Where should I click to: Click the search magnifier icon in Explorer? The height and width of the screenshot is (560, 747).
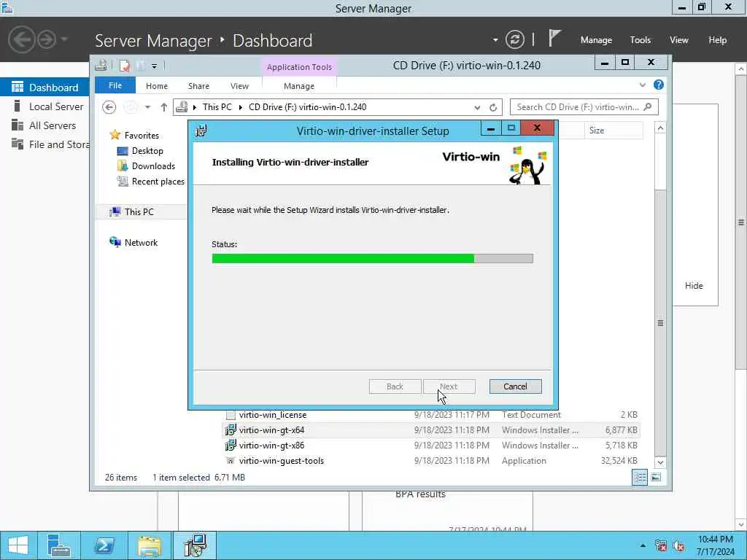[x=648, y=107]
